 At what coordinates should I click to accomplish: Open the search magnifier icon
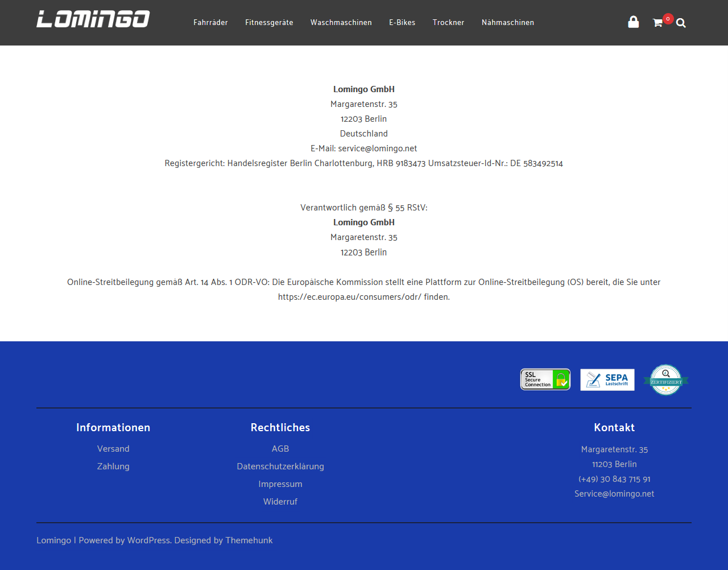[x=681, y=23]
